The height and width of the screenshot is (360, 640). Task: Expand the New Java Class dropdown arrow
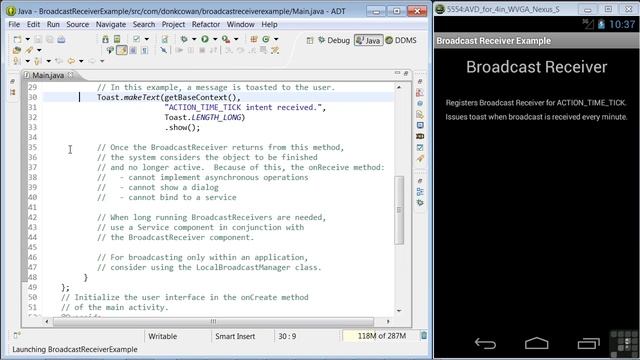tap(276, 39)
